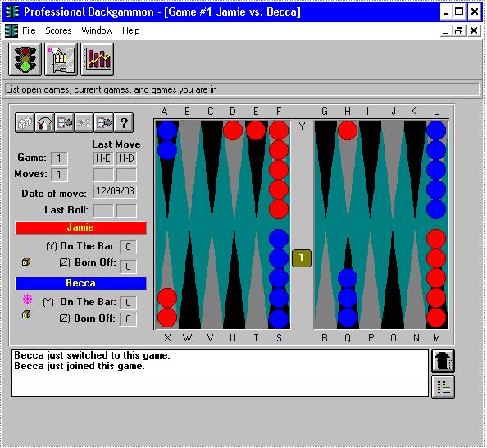
Task: Open the Help menu
Action: coord(130,30)
